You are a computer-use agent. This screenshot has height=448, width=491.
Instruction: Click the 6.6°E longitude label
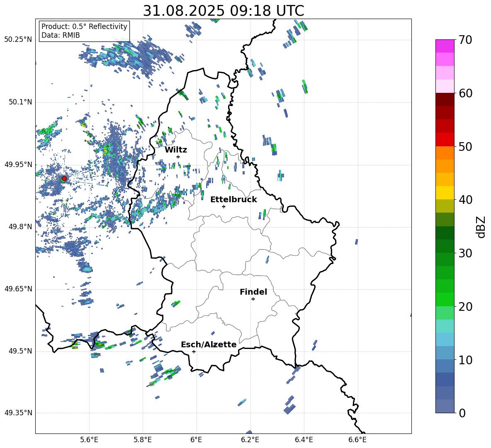coord(357,440)
